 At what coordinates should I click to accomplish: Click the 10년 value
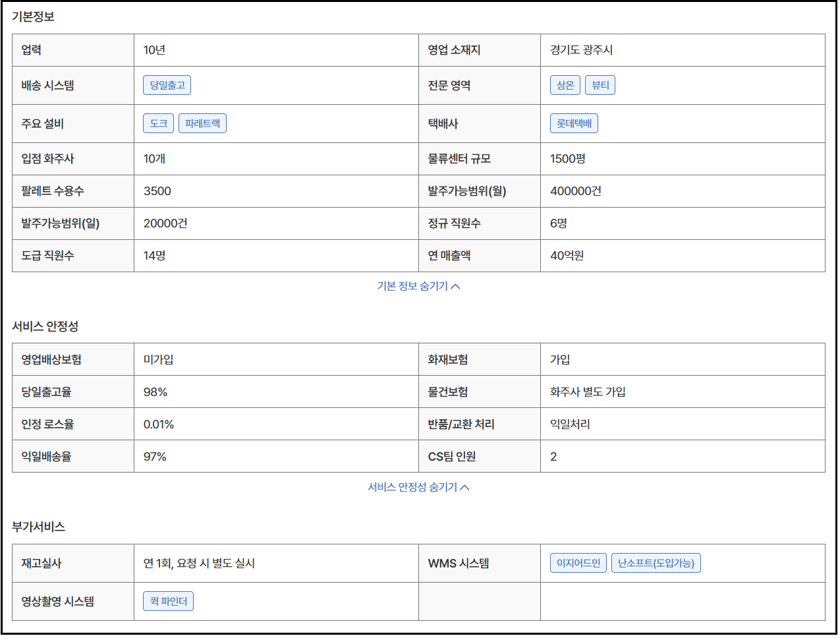pyautogui.click(x=154, y=50)
